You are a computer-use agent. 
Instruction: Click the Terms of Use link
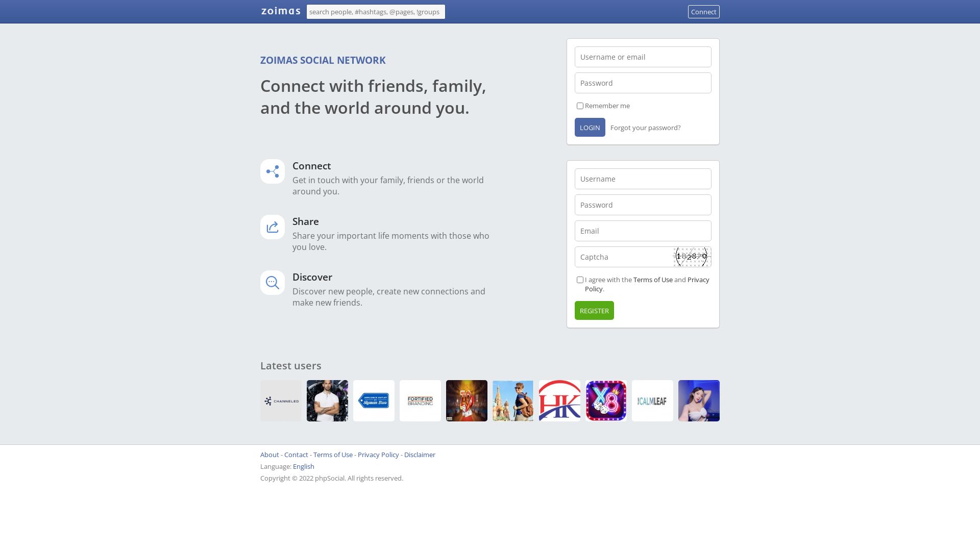point(653,279)
